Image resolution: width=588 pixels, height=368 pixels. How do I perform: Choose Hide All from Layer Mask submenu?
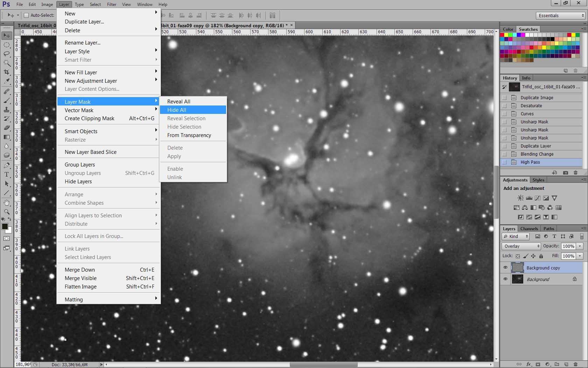coord(177,110)
